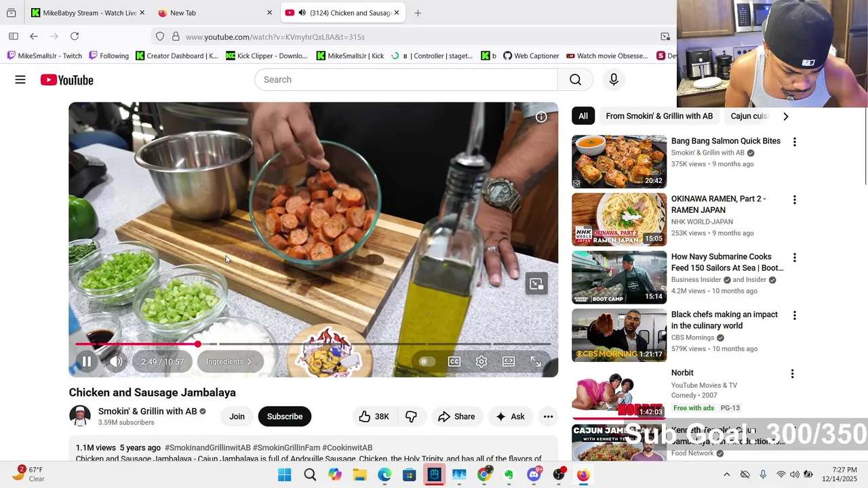
Task: Select the All filter chip
Action: (x=583, y=117)
